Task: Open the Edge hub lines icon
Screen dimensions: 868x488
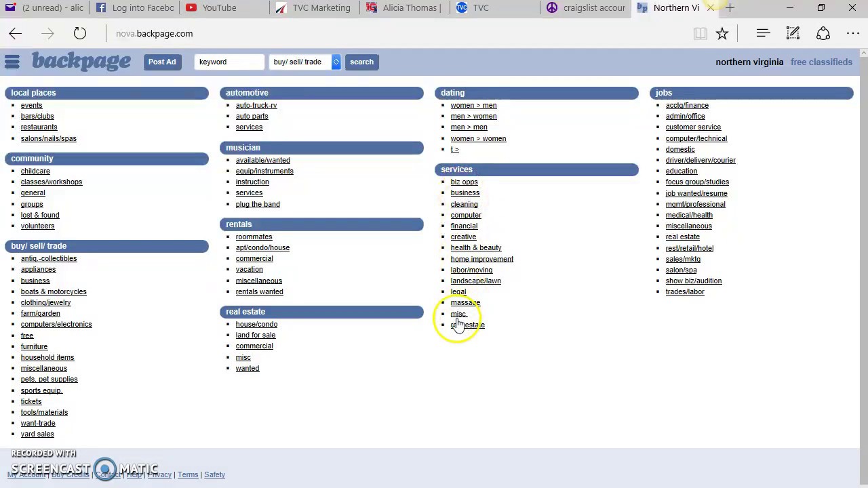Action: (x=763, y=33)
